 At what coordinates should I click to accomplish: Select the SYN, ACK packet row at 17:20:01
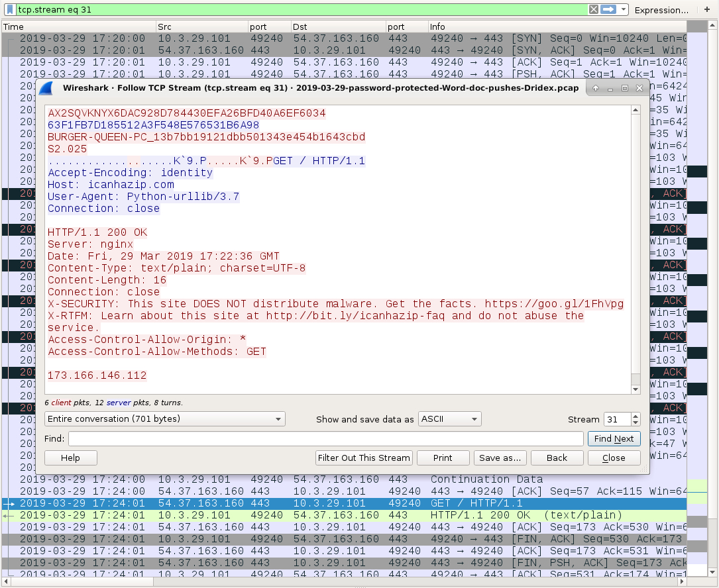point(344,50)
